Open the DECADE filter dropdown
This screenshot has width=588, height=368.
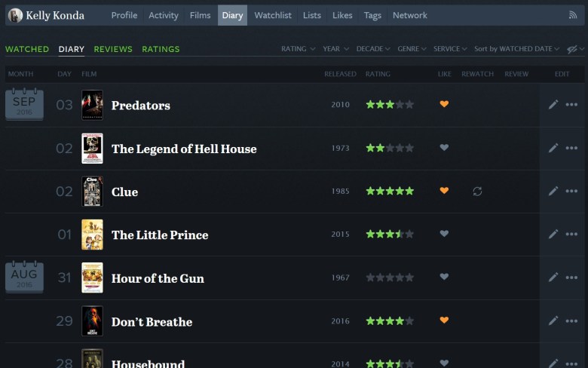tap(372, 49)
